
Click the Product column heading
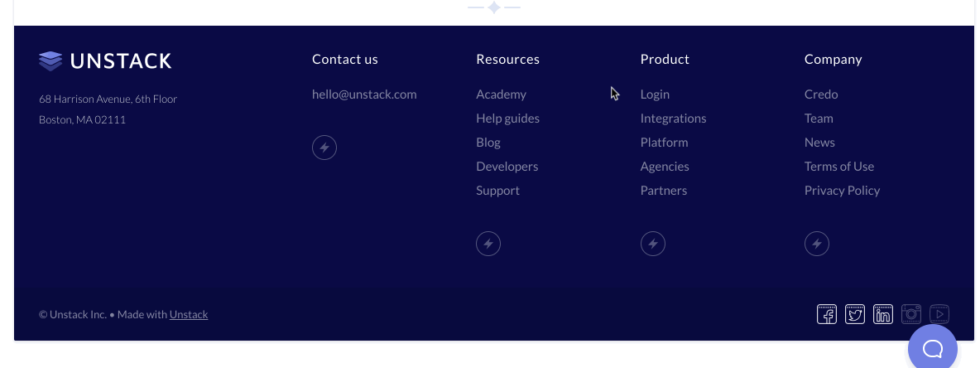tap(665, 60)
